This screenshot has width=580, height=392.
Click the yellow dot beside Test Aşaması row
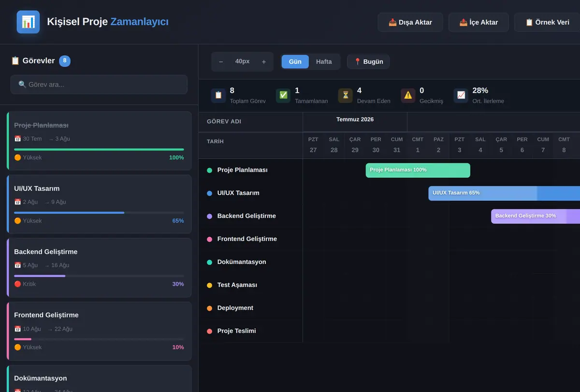tap(209, 285)
